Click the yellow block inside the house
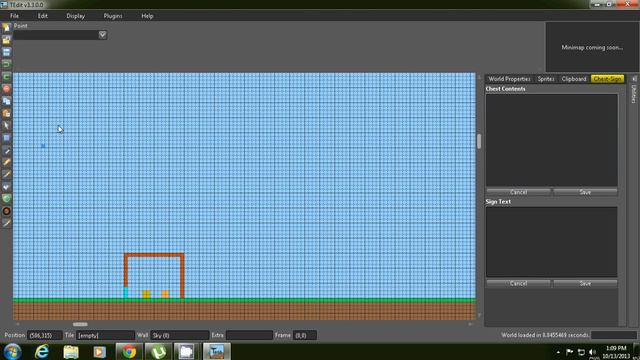Image resolution: width=640 pixels, height=360 pixels. click(146, 294)
